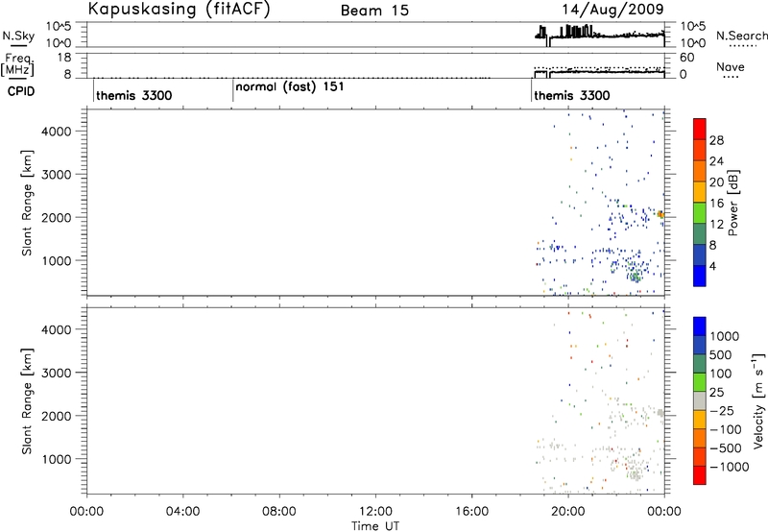Select the Beam 15 heading

pos(374,11)
